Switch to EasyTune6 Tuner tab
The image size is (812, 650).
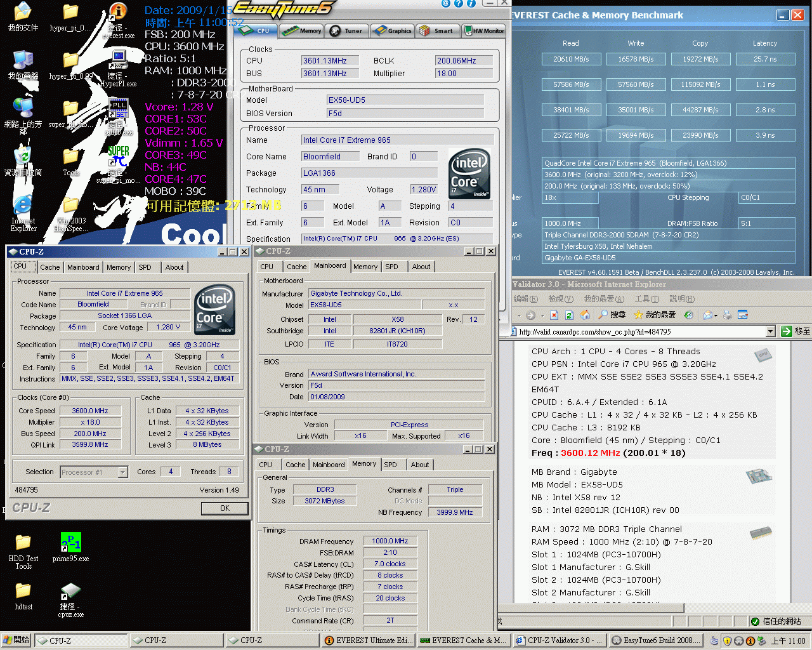[346, 30]
